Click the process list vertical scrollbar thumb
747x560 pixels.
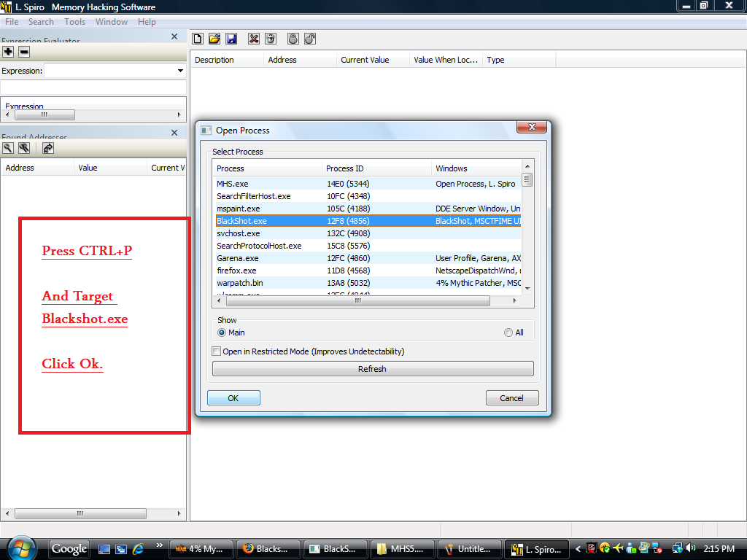[527, 180]
